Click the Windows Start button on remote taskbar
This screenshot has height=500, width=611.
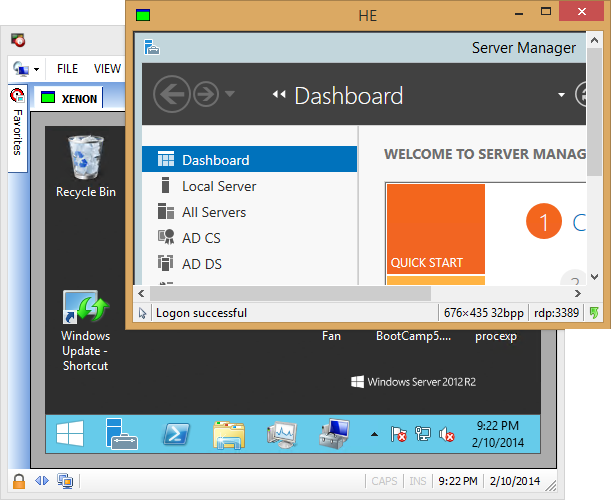(70, 433)
